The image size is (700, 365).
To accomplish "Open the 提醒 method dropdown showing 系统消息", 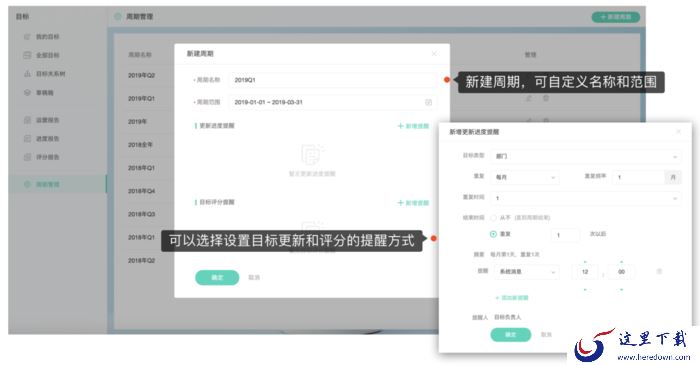I will point(527,272).
